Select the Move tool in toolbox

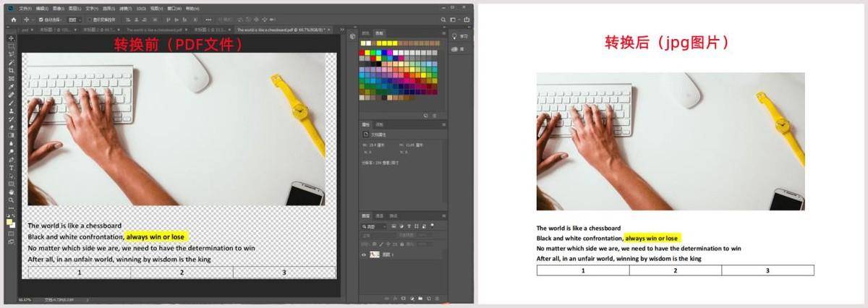click(11, 38)
